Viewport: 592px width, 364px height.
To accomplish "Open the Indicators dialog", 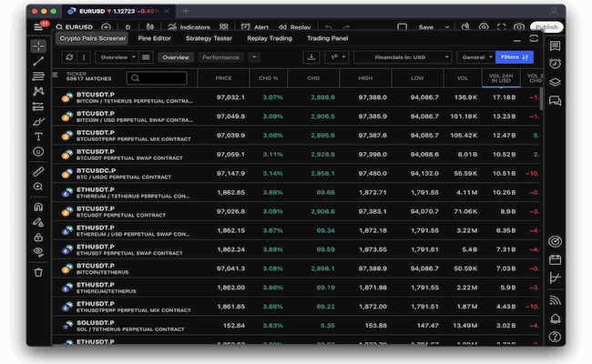I will 189,27.
